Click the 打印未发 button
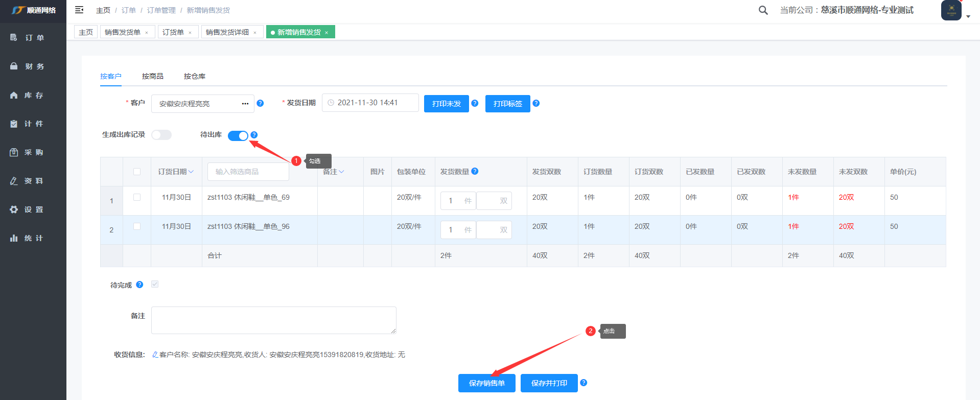This screenshot has height=400, width=980. [446, 104]
